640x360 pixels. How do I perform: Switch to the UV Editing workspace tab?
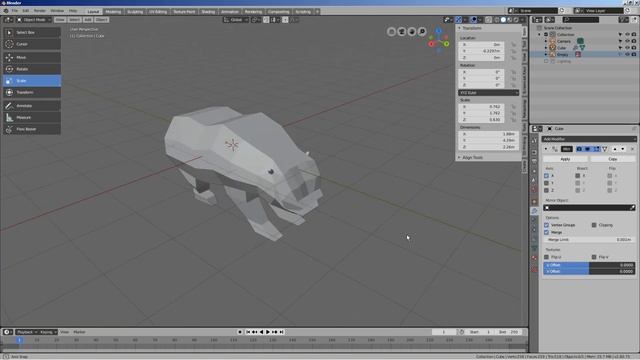pyautogui.click(x=158, y=12)
